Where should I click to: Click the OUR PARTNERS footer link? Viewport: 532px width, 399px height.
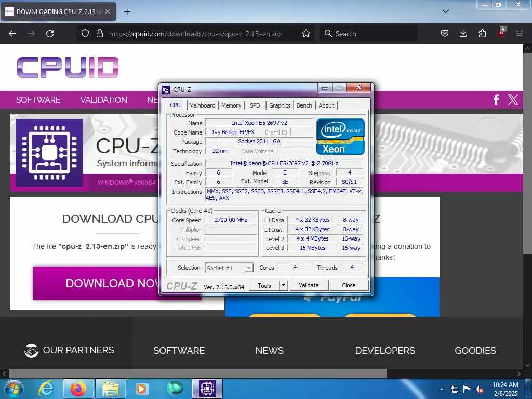point(69,350)
